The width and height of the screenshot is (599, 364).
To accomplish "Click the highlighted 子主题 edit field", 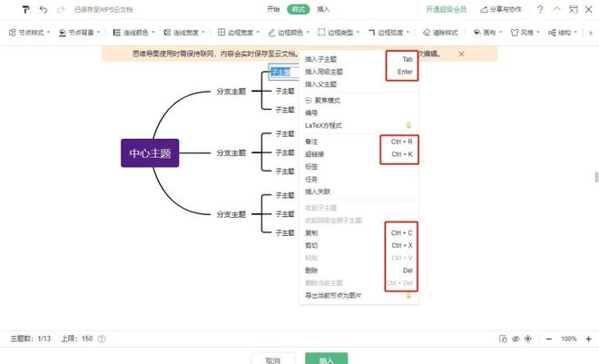I will (283, 72).
